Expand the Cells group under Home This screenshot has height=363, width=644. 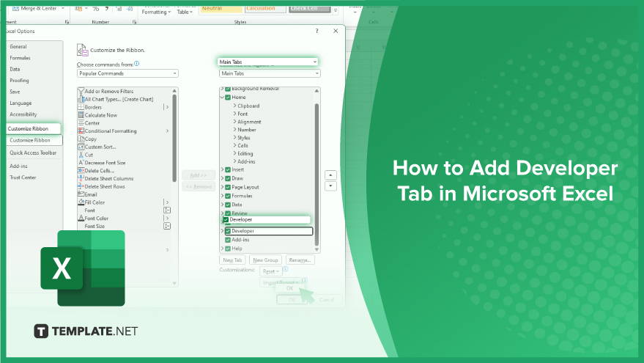235,145
